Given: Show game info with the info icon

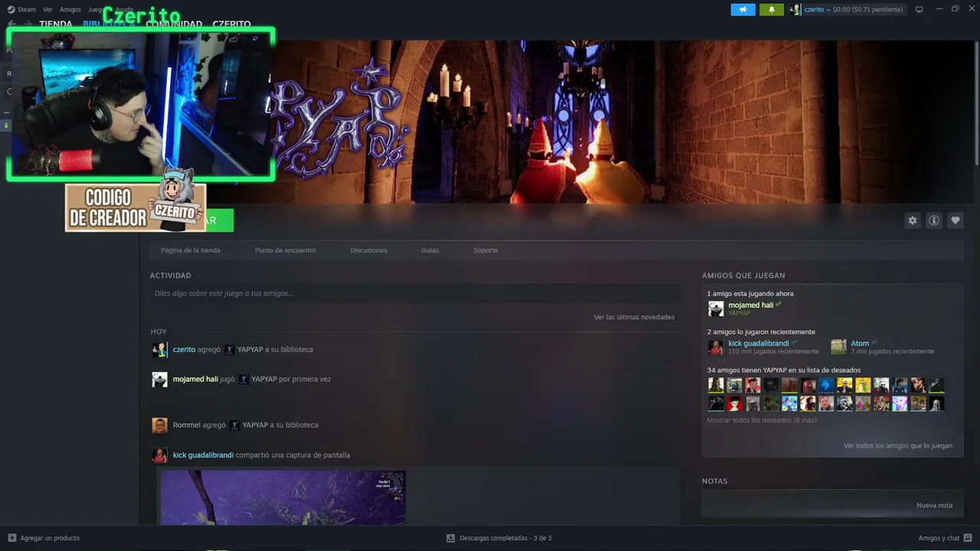Looking at the screenshot, I should click(x=934, y=220).
